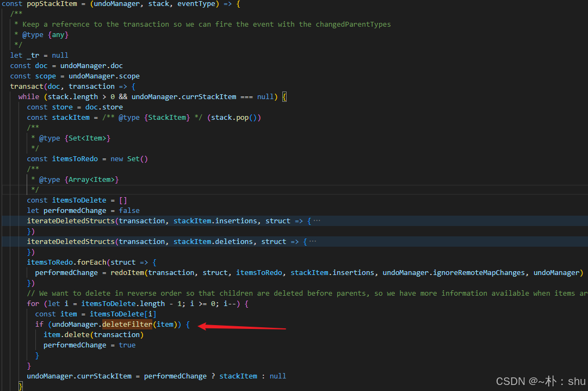
Task: Click the 'redoItem' function call
Action: [127, 273]
